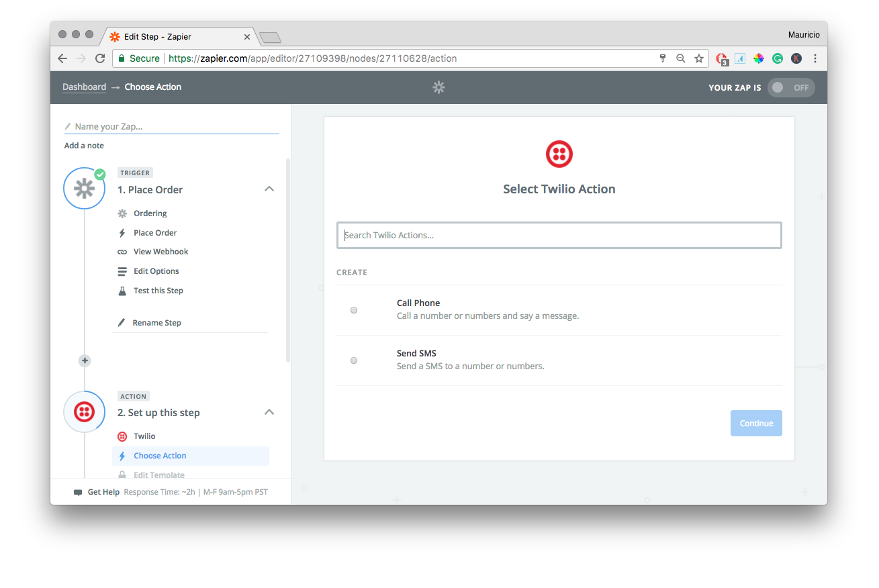Add a step with the plus icon

tap(85, 360)
